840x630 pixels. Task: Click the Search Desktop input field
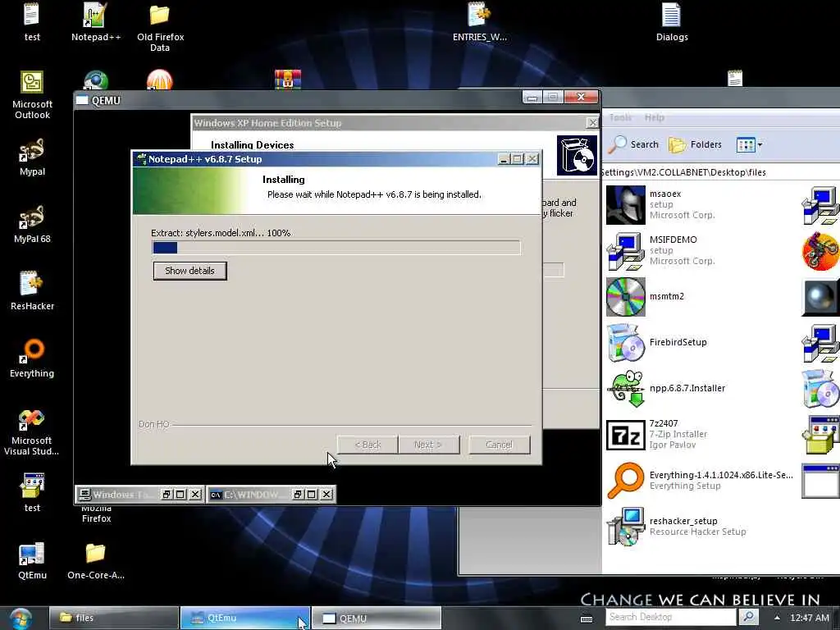(671, 617)
